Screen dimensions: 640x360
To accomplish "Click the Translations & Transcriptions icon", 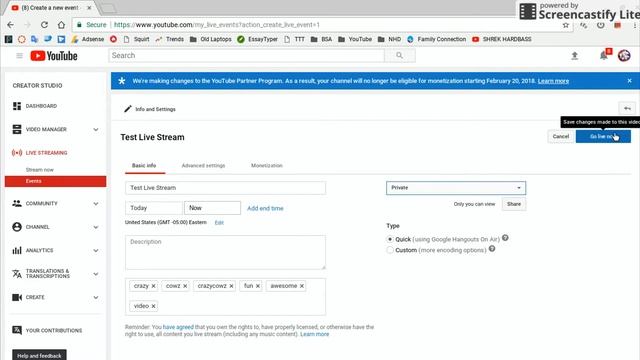I will pyautogui.click(x=17, y=273).
